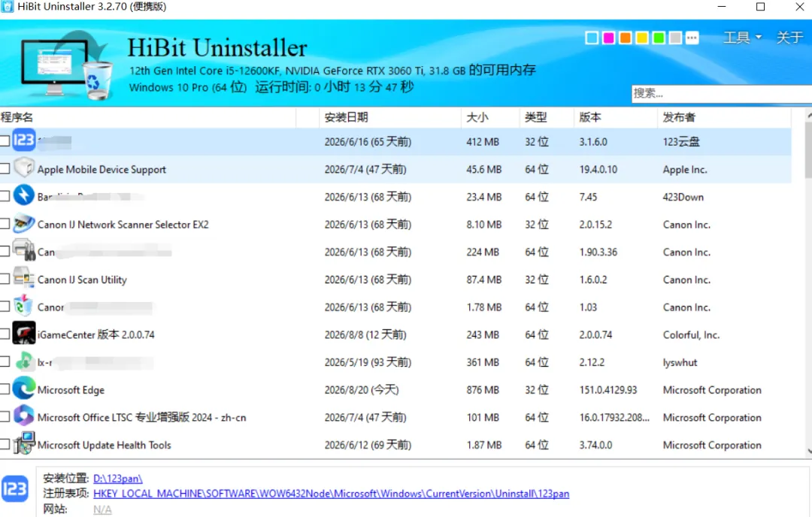Select the Microsoft Edge program name

(71, 390)
